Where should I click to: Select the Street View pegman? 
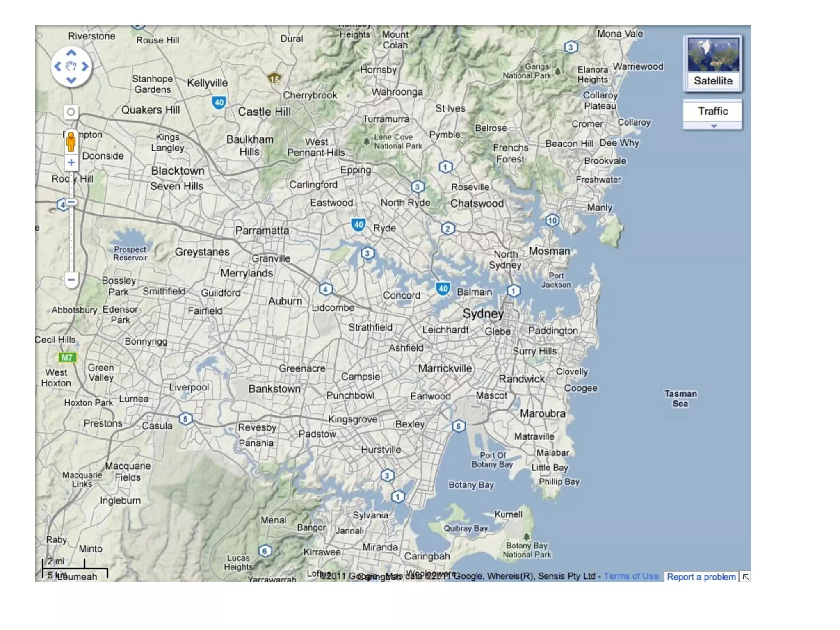pos(71,142)
